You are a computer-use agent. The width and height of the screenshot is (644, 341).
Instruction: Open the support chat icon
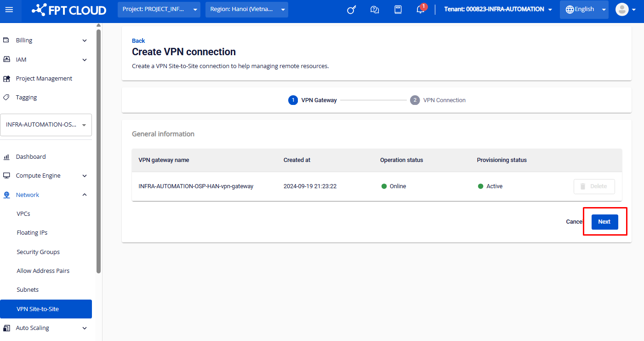(x=375, y=10)
